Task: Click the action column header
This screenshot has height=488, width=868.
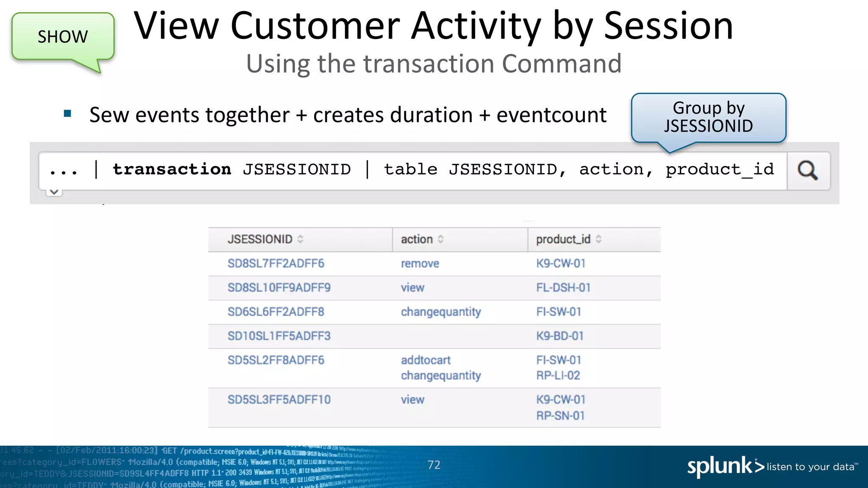Action: (x=417, y=239)
